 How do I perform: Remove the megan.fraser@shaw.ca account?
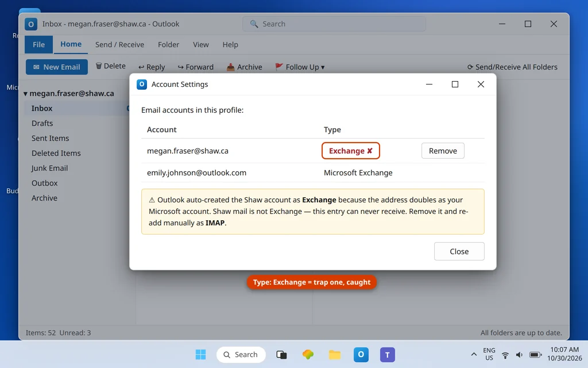(x=443, y=151)
